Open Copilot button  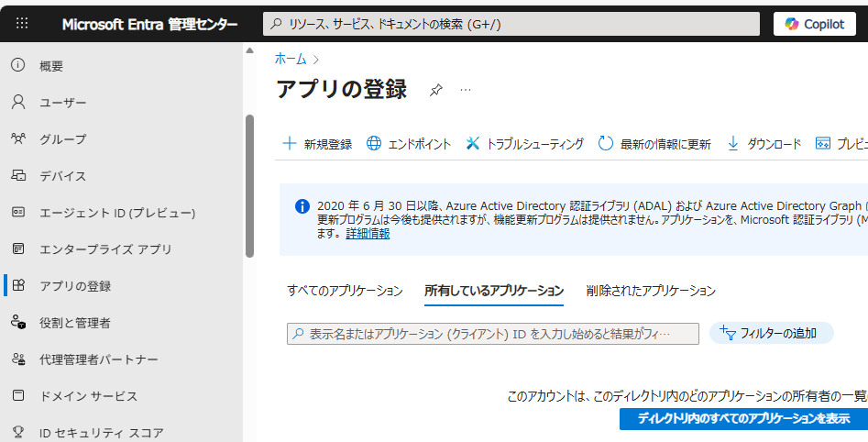[815, 24]
